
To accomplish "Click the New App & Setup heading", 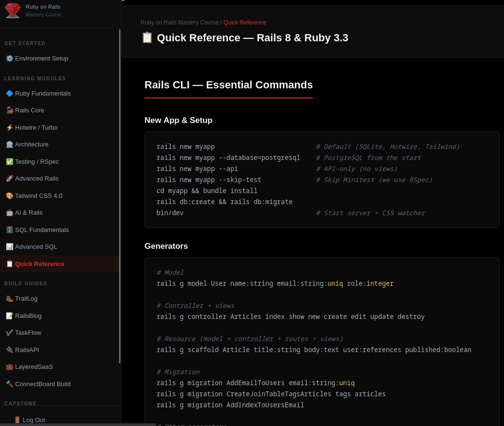I will coord(179,120).
